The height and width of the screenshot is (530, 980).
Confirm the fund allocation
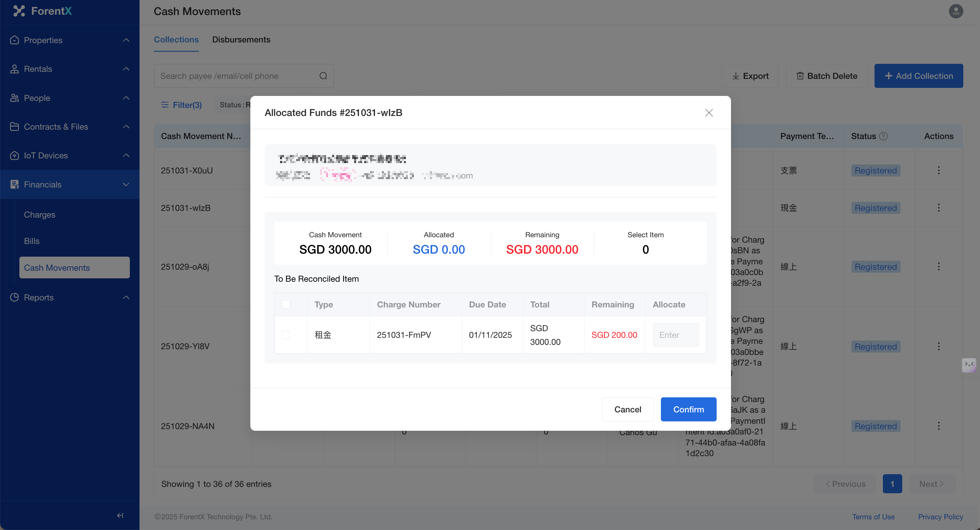[x=688, y=409]
